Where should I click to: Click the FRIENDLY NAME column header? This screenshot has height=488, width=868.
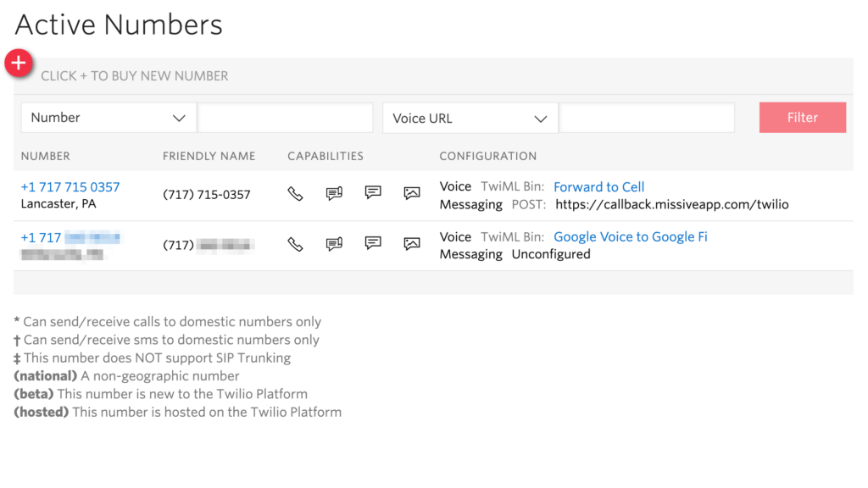click(x=209, y=156)
